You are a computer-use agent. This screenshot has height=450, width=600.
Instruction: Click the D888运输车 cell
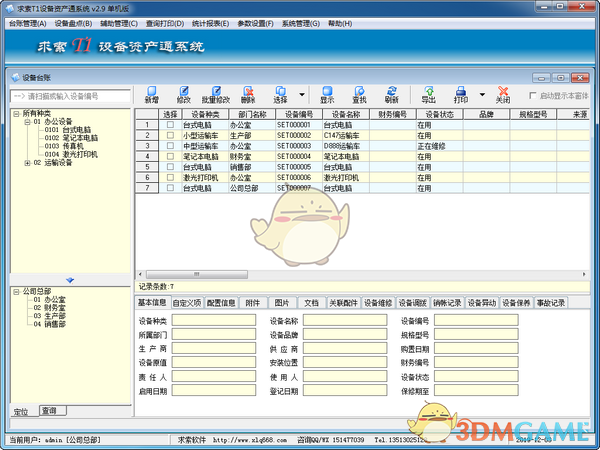[346, 146]
